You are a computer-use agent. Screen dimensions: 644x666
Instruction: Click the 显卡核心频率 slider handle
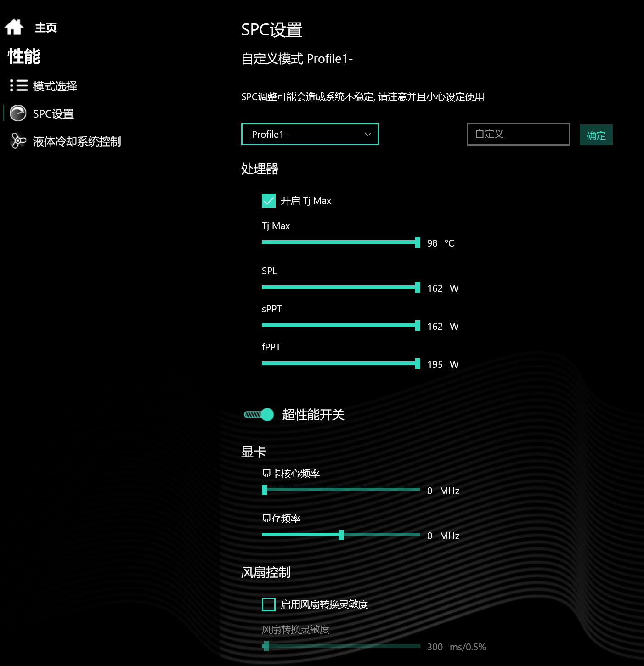tap(264, 490)
